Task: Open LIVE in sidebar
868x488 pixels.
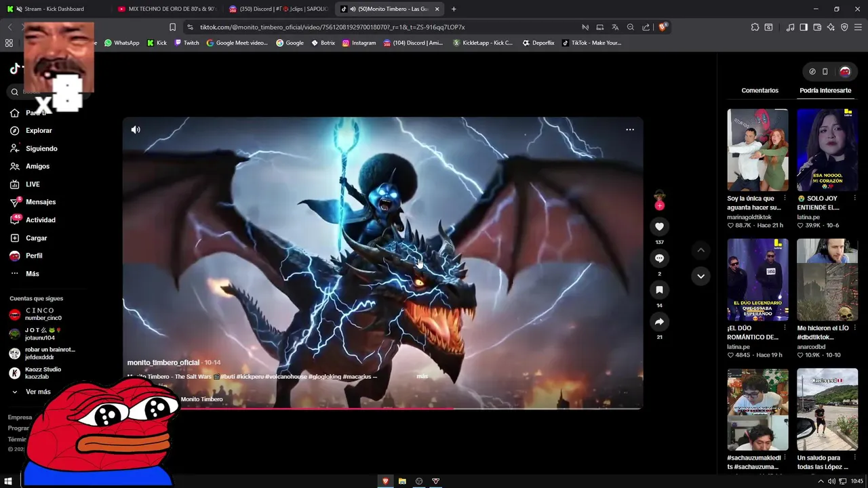Action: click(25, 184)
